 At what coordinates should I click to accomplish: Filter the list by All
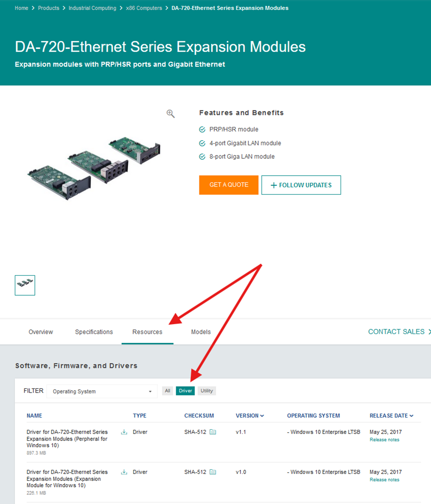[x=168, y=391]
